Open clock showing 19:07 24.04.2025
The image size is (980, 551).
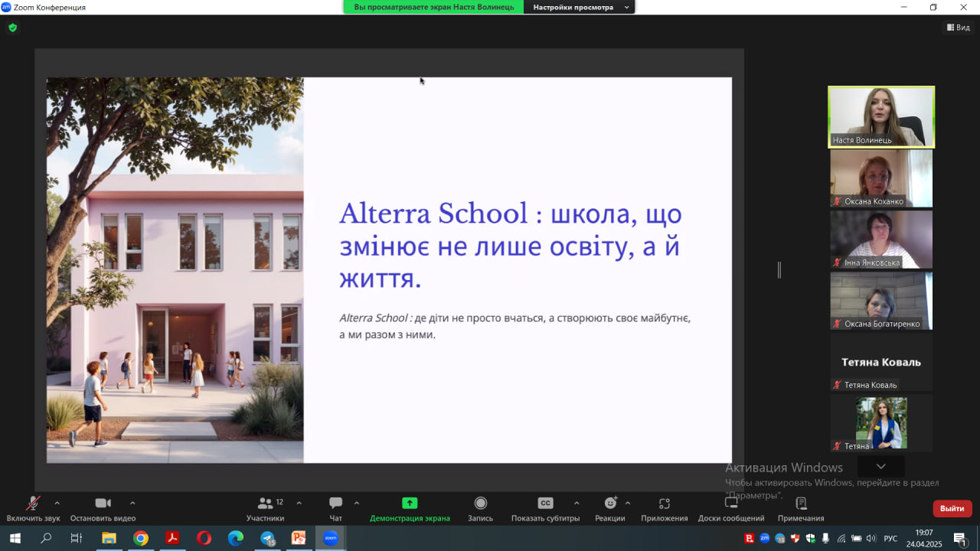tap(923, 538)
